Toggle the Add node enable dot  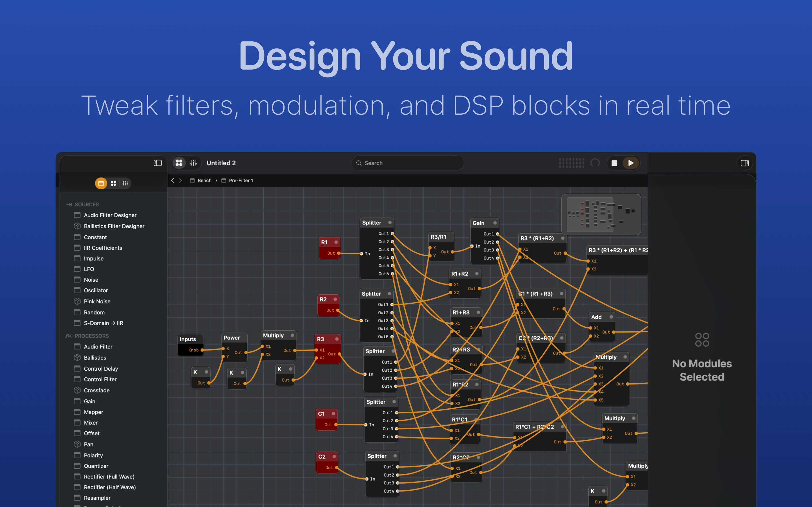611,317
